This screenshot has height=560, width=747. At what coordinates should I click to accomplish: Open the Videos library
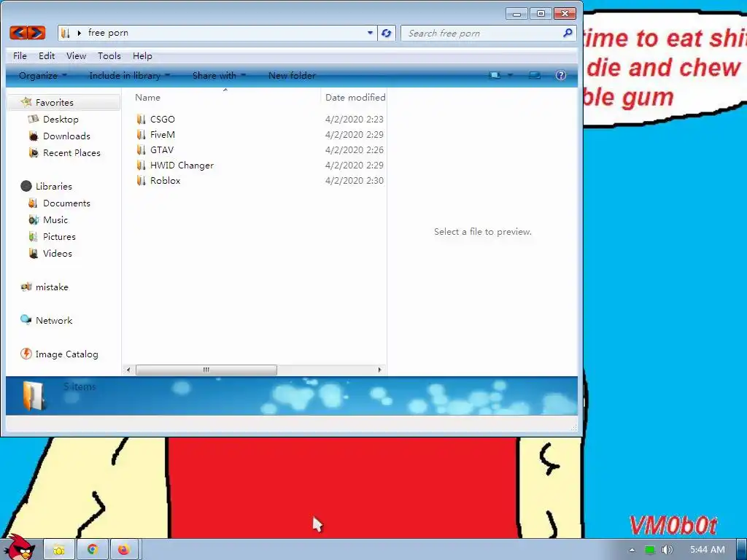pos(57,253)
